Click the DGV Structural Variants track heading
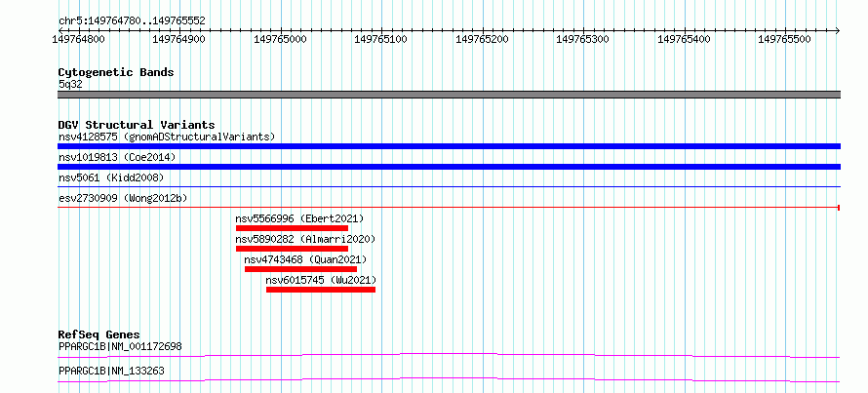The image size is (868, 393). coord(137,125)
